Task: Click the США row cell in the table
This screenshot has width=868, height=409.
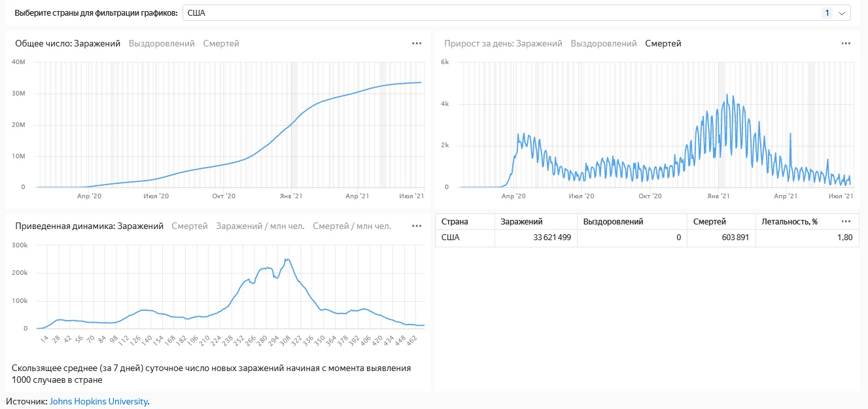Action: 451,238
